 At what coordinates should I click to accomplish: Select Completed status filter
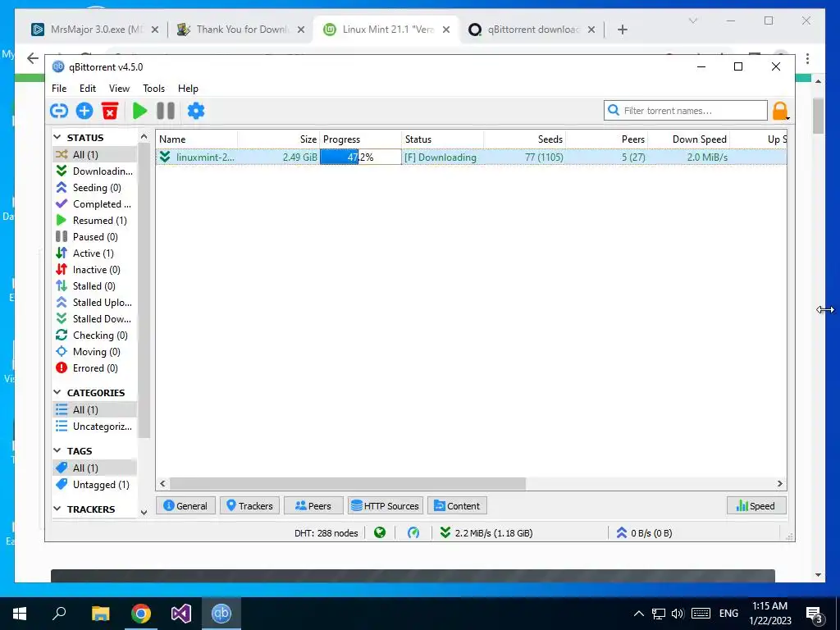pyautogui.click(x=95, y=204)
